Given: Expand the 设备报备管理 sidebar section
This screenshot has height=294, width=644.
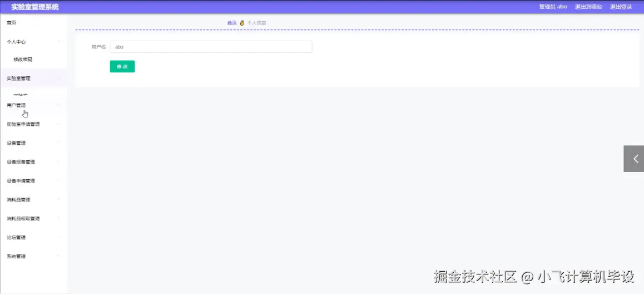Looking at the screenshot, I should (33, 162).
